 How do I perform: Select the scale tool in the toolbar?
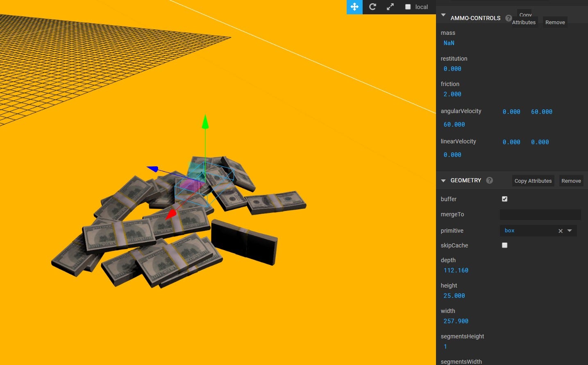390,7
